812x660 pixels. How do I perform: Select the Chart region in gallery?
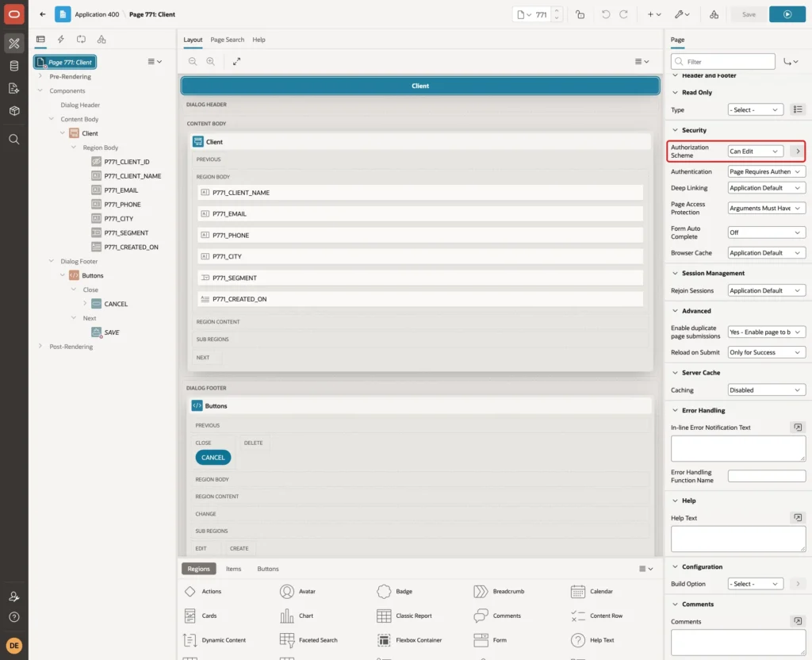coord(297,616)
